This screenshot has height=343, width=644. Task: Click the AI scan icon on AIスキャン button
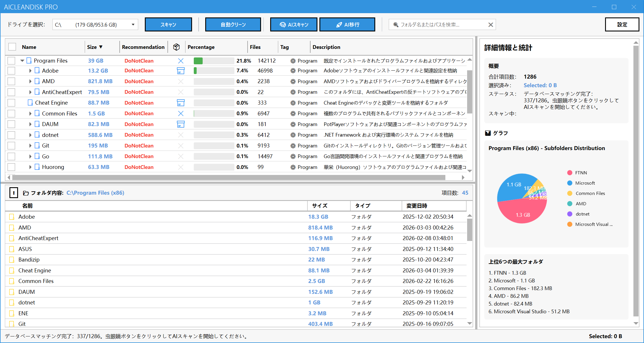pos(283,25)
